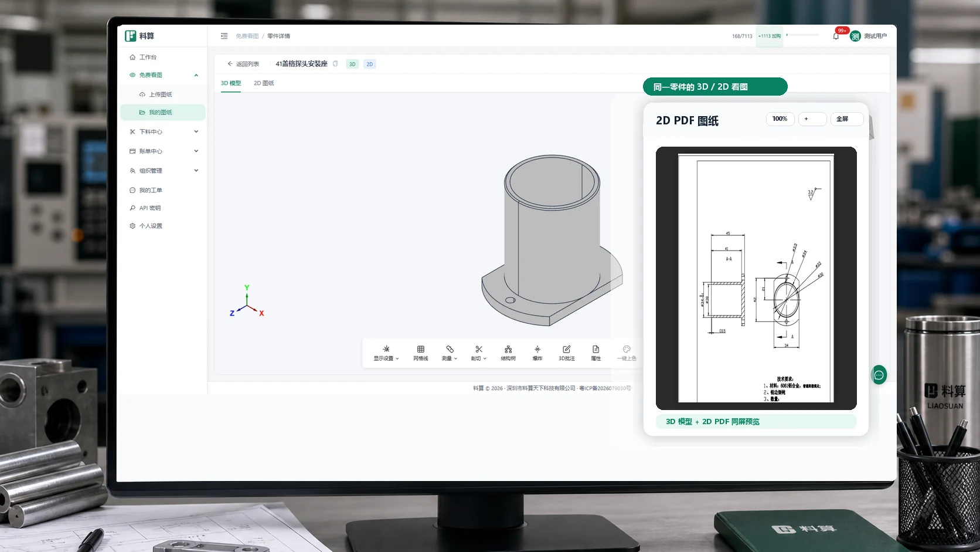The image size is (980, 552).
Task: Click the blue 2D tag
Action: tap(369, 64)
